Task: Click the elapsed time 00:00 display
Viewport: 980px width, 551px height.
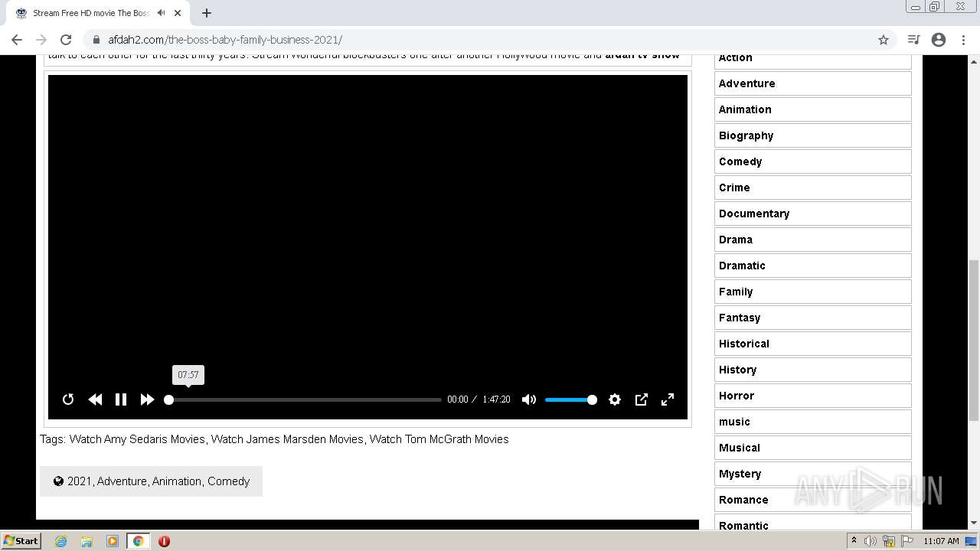Action: (458, 399)
